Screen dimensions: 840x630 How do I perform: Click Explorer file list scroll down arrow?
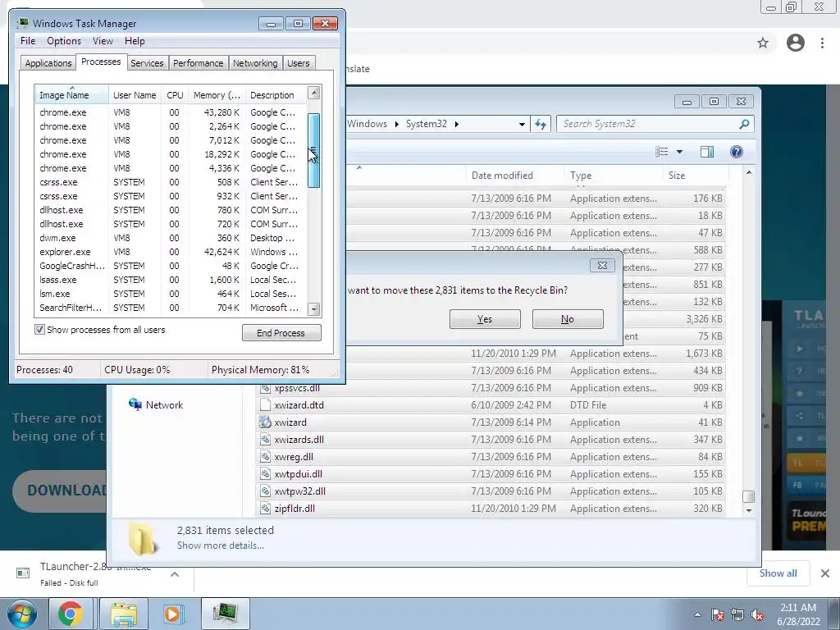[749, 510]
